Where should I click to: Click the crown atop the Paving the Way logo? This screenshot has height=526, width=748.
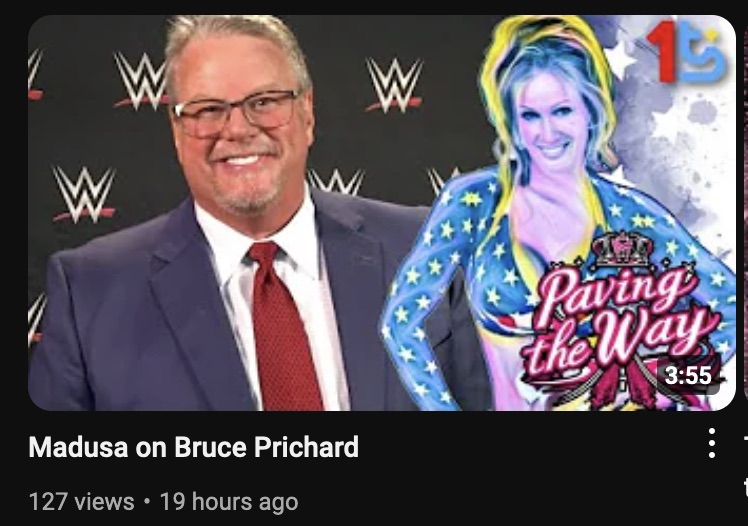tap(623, 250)
